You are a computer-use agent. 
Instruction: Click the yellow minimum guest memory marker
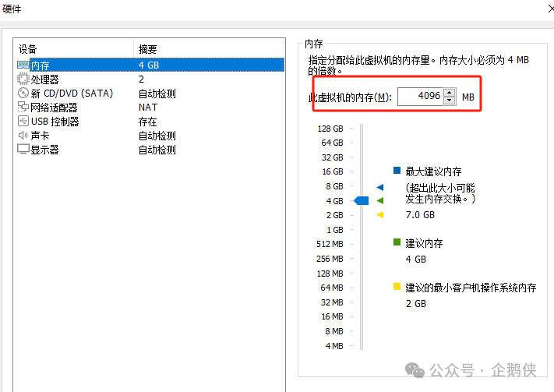pos(380,214)
